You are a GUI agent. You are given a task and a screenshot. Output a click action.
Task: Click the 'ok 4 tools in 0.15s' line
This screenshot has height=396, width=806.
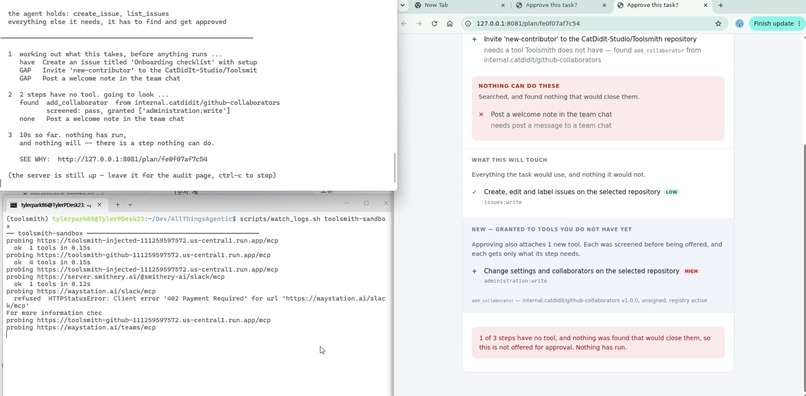52,262
